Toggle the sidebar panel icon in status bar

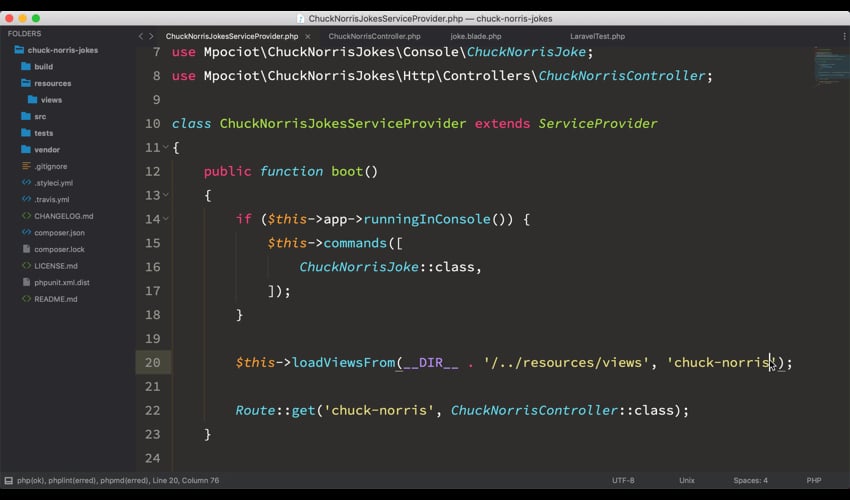coord(9,480)
